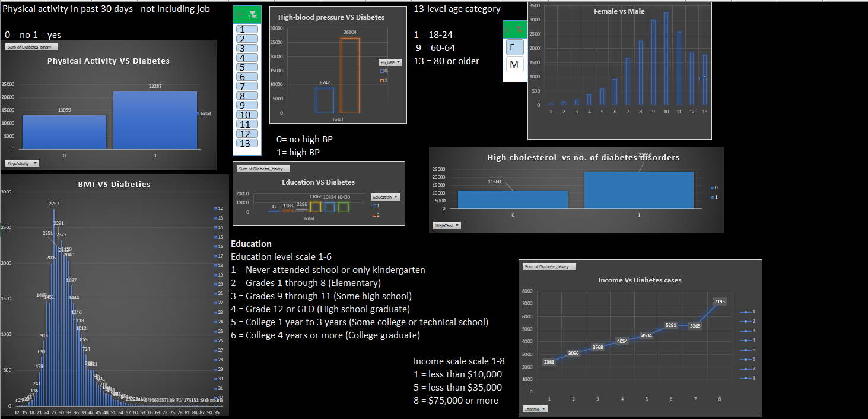Open the HighBP field dropdown on the chart
The image size is (868, 419).
click(x=392, y=62)
